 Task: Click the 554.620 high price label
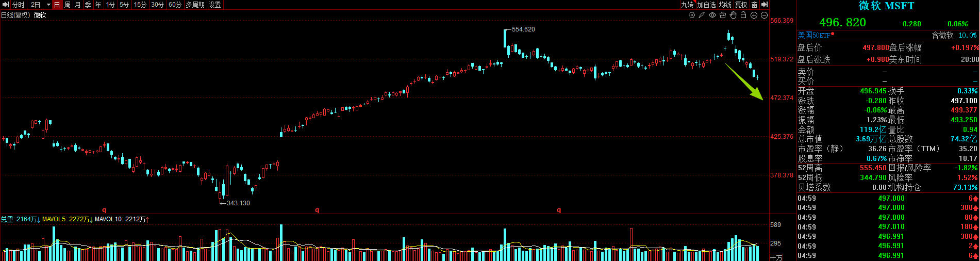click(523, 29)
